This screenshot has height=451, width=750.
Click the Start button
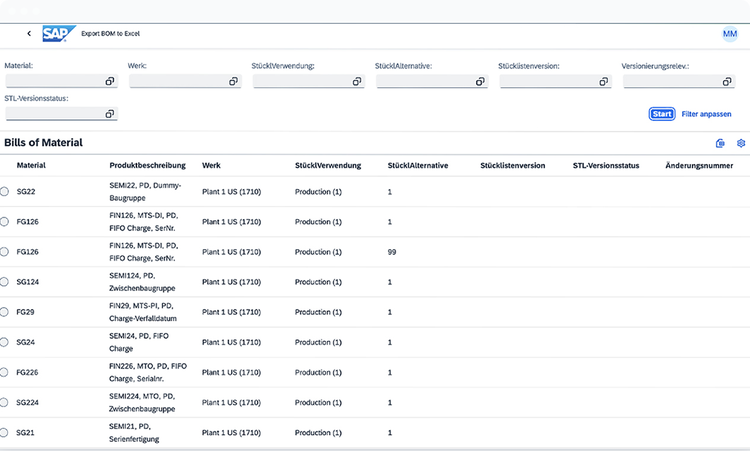[662, 114]
